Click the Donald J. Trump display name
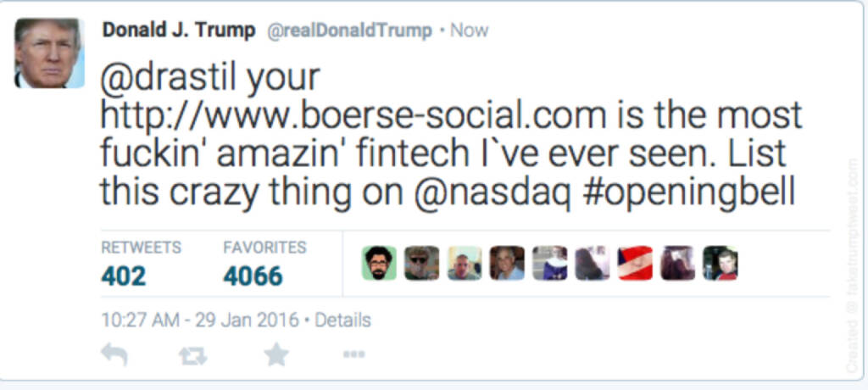868x390 pixels. point(178,31)
